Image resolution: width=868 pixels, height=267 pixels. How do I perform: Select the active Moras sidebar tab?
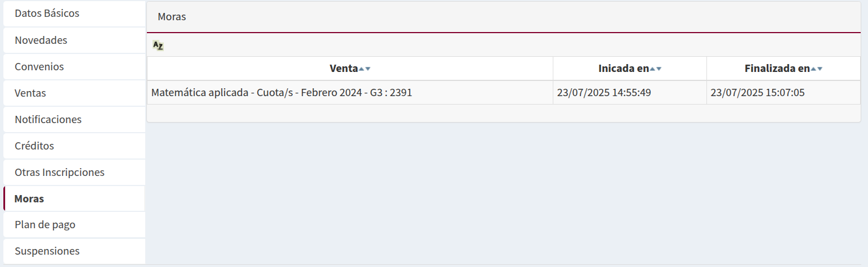(29, 199)
